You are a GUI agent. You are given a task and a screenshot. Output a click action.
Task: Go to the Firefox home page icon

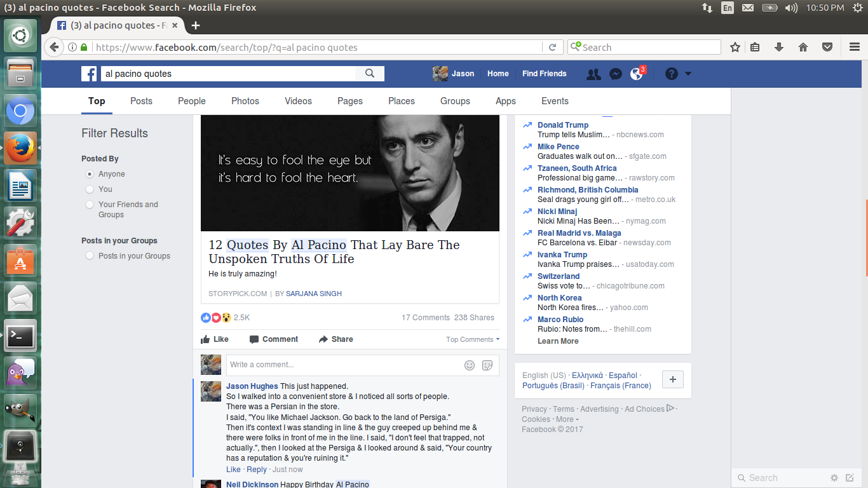point(803,47)
